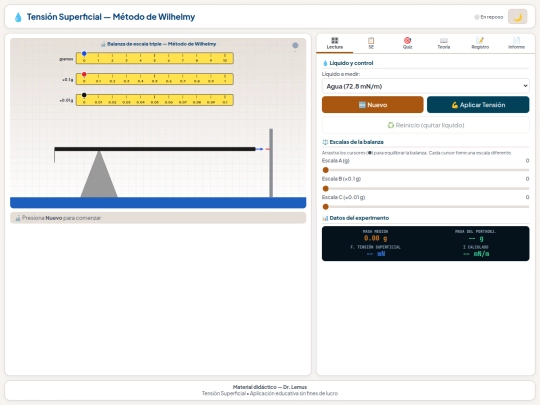Toggle dark mode with the moon icon
Image resolution: width=540 pixels, height=405 pixels.
[517, 17]
